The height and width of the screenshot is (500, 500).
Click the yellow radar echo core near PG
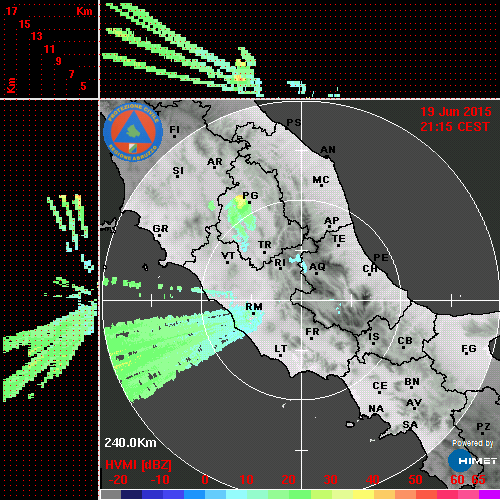(x=239, y=201)
